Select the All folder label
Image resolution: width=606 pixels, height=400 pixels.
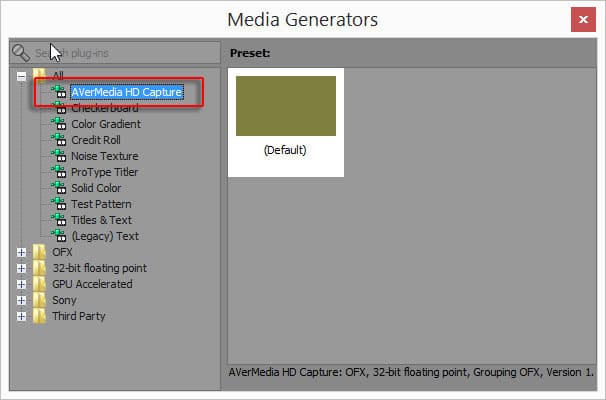coord(58,76)
